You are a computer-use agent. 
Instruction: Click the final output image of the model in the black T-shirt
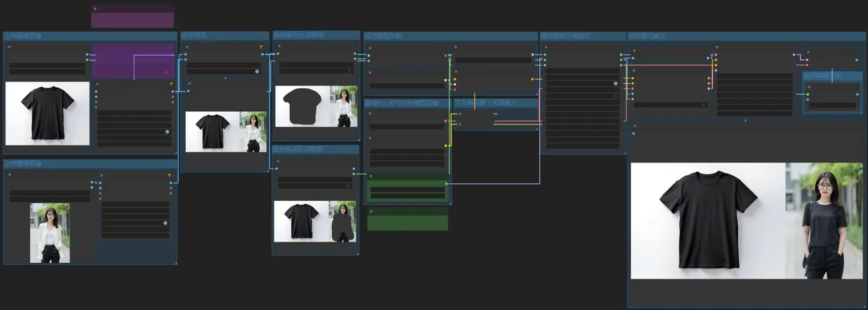point(824,220)
